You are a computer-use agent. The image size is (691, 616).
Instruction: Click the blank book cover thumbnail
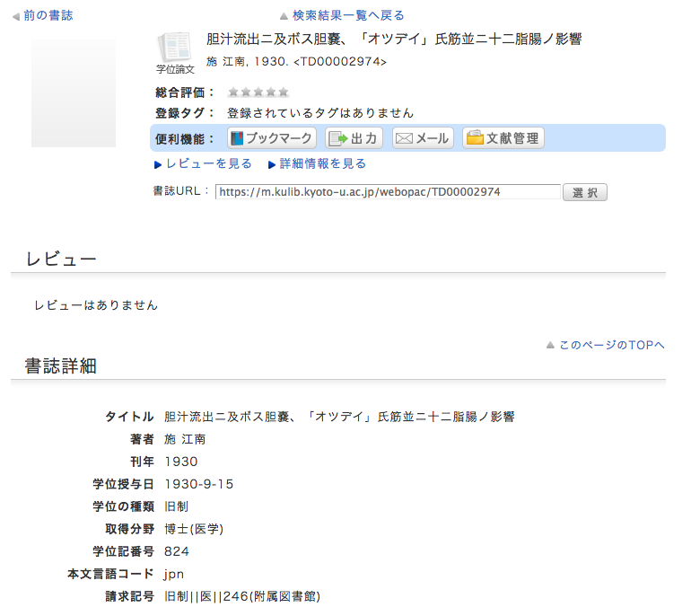pos(74,93)
